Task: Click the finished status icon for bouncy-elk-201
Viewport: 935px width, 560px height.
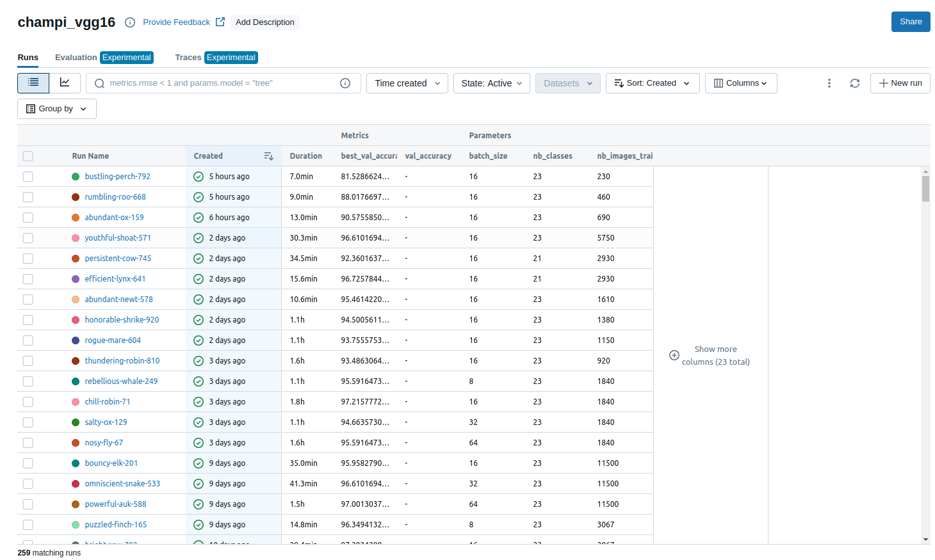Action: click(x=199, y=463)
